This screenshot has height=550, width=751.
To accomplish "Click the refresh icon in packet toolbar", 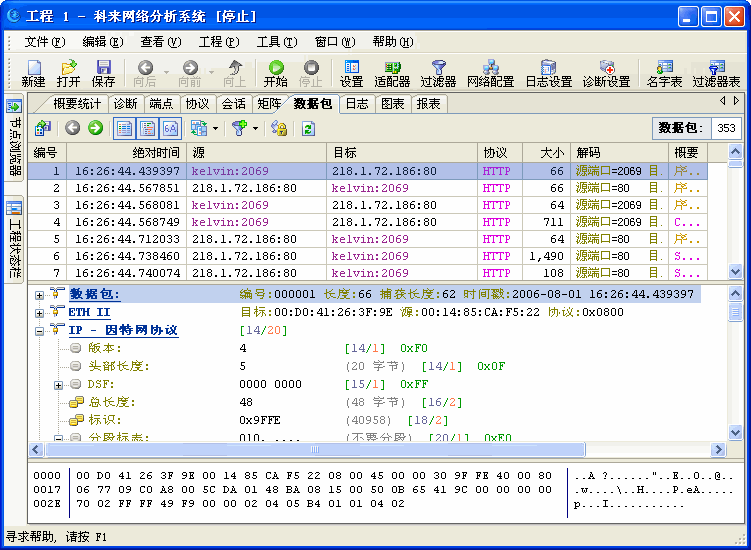I will click(308, 128).
